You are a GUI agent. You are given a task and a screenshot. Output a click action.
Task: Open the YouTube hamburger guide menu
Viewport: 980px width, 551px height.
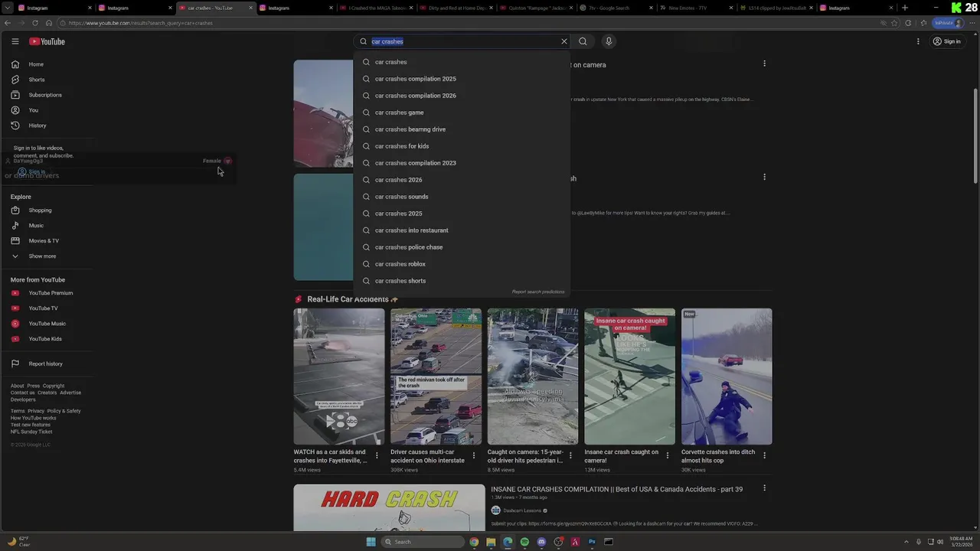tap(15, 41)
